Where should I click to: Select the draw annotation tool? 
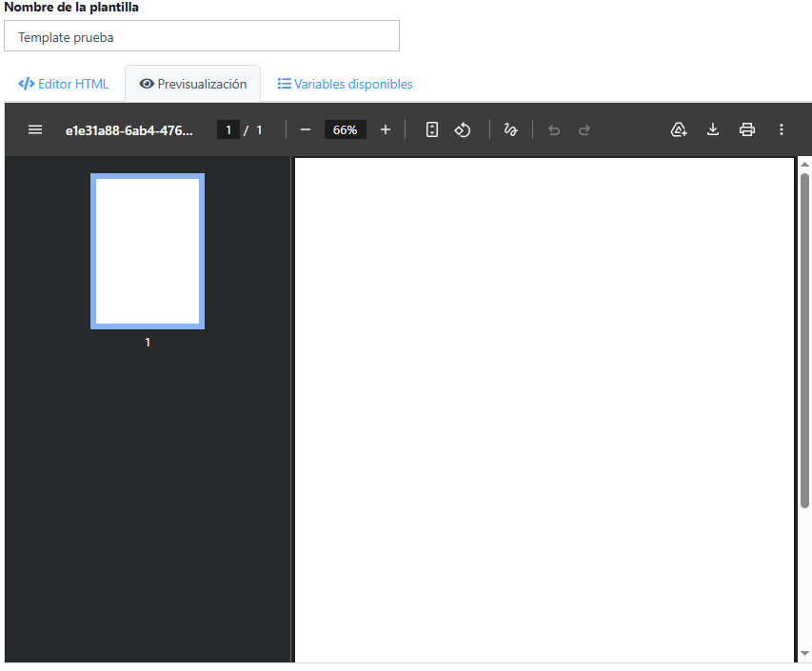tap(511, 129)
